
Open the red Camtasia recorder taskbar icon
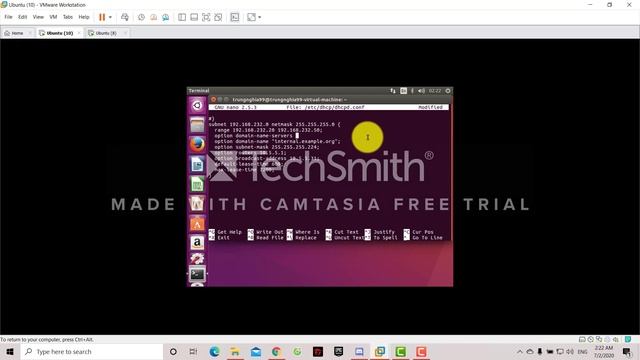click(421, 351)
